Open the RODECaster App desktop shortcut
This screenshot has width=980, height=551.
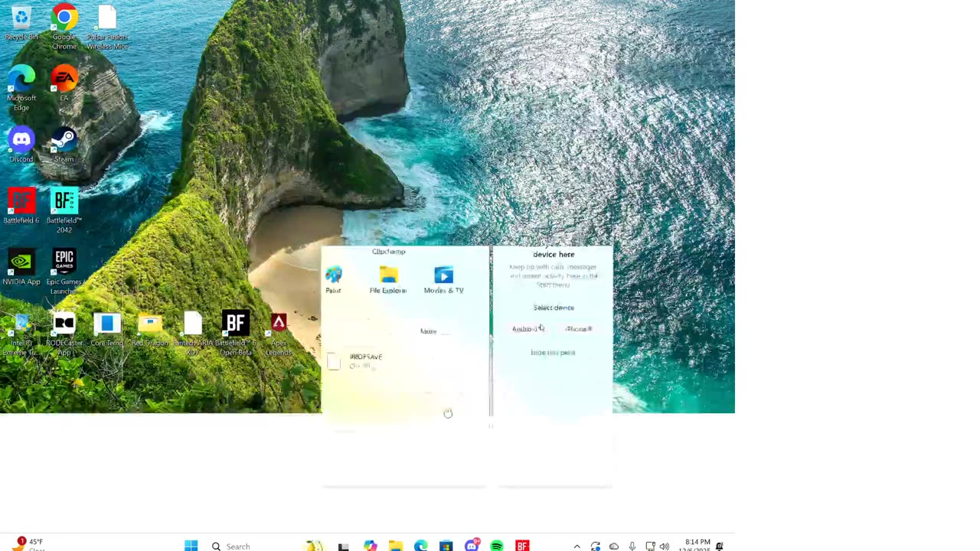coord(64,334)
